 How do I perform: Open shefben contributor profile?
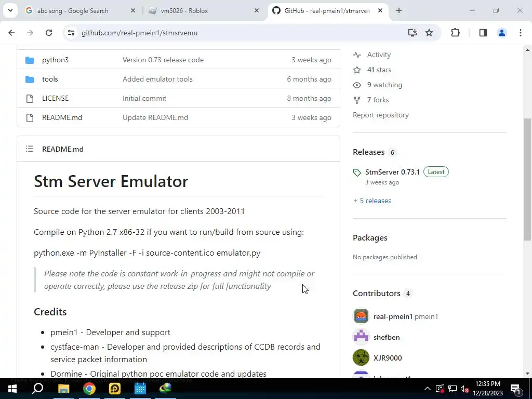pyautogui.click(x=387, y=337)
